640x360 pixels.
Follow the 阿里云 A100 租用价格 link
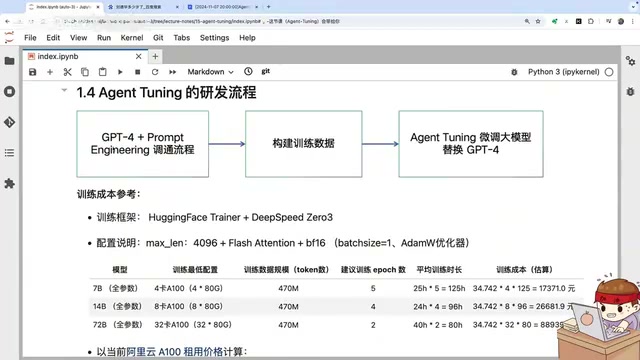pyautogui.click(x=174, y=351)
